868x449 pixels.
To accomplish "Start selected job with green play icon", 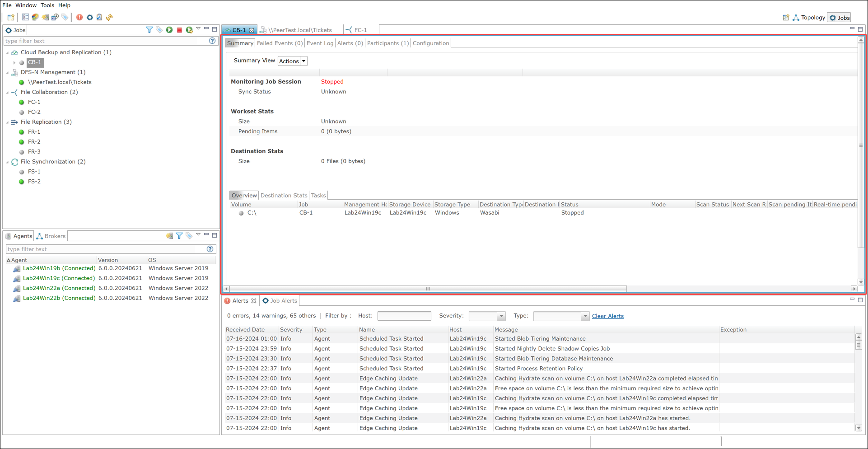I will tap(169, 30).
